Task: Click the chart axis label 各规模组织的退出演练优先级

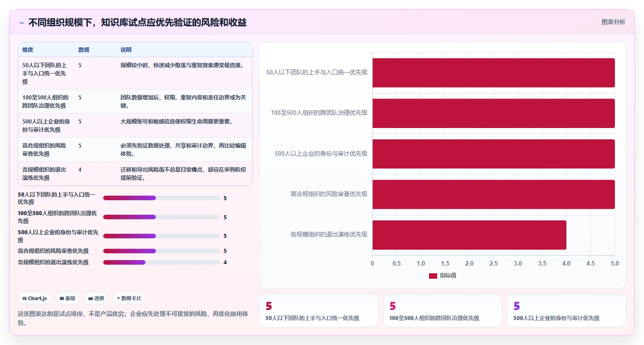Action: coord(329,234)
